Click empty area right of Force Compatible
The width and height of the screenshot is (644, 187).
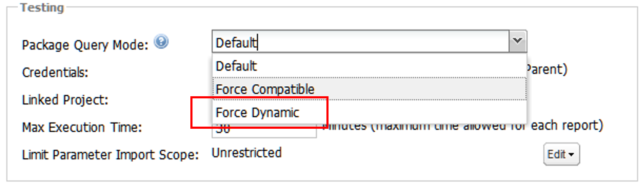pos(421,89)
